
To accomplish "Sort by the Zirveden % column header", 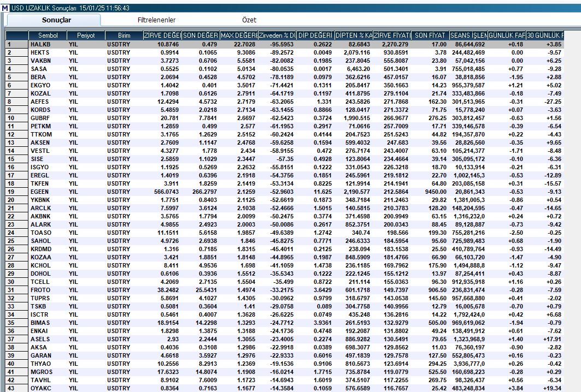I will 277,35.
